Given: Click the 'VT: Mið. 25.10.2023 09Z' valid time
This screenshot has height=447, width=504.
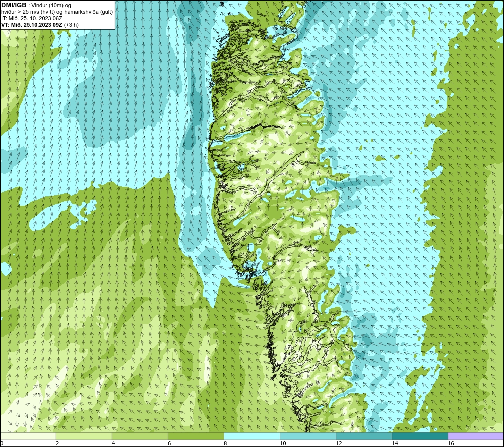Looking at the screenshot, I should coord(32,25).
